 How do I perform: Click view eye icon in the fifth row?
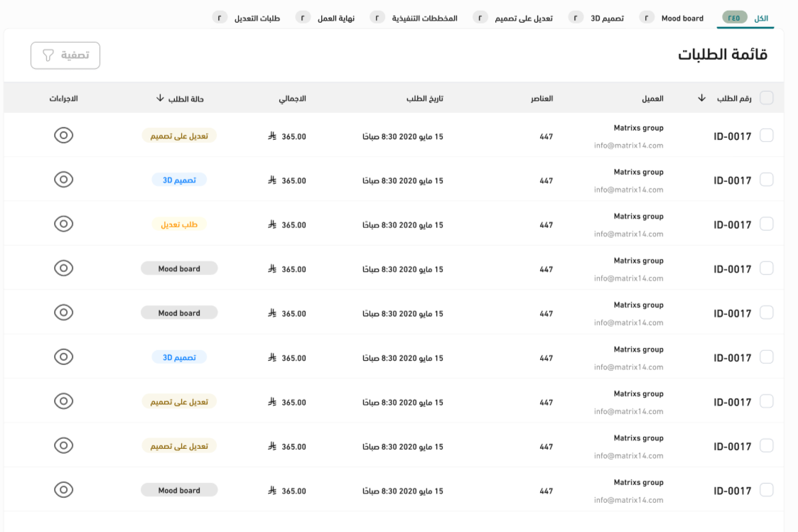click(x=64, y=313)
